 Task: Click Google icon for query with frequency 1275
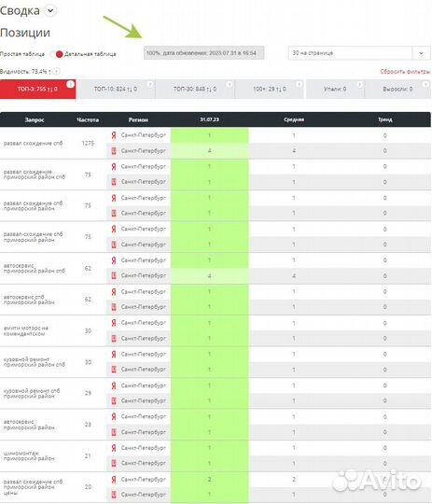[114, 151]
